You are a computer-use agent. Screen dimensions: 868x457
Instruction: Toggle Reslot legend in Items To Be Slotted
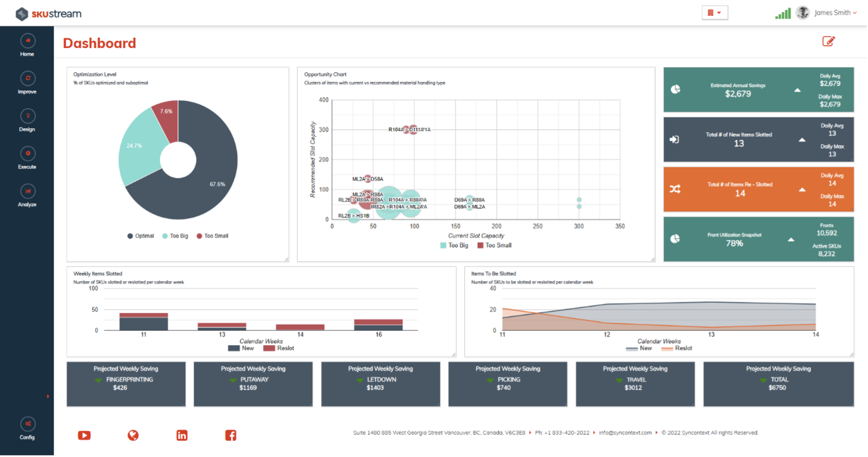[677, 348]
